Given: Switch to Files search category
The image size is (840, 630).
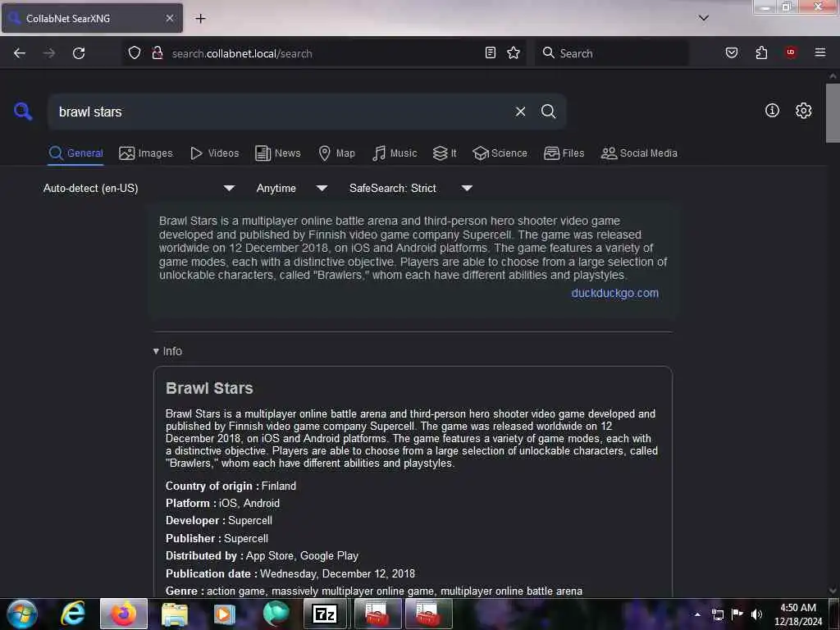Looking at the screenshot, I should point(564,153).
